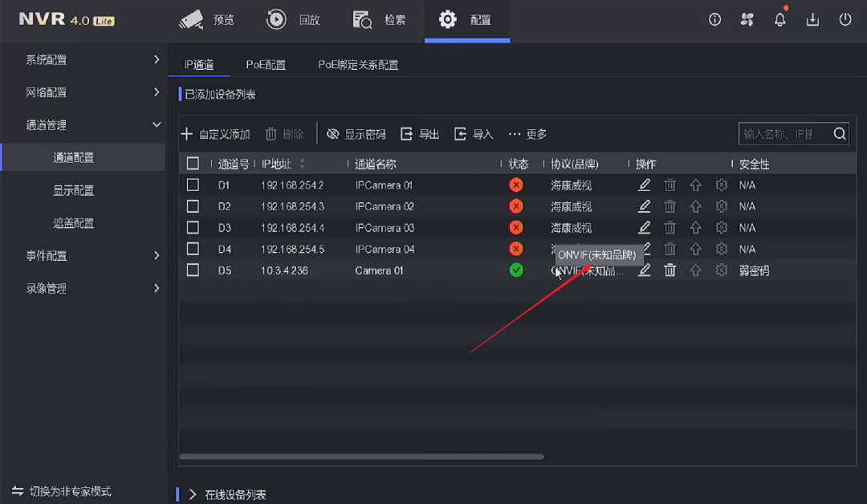867x504 pixels.
Task: Click the notification bell icon
Action: pos(779,19)
